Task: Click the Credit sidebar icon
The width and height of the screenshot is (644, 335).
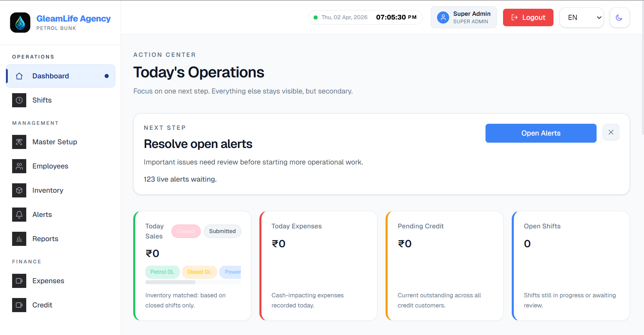Action: click(x=19, y=305)
